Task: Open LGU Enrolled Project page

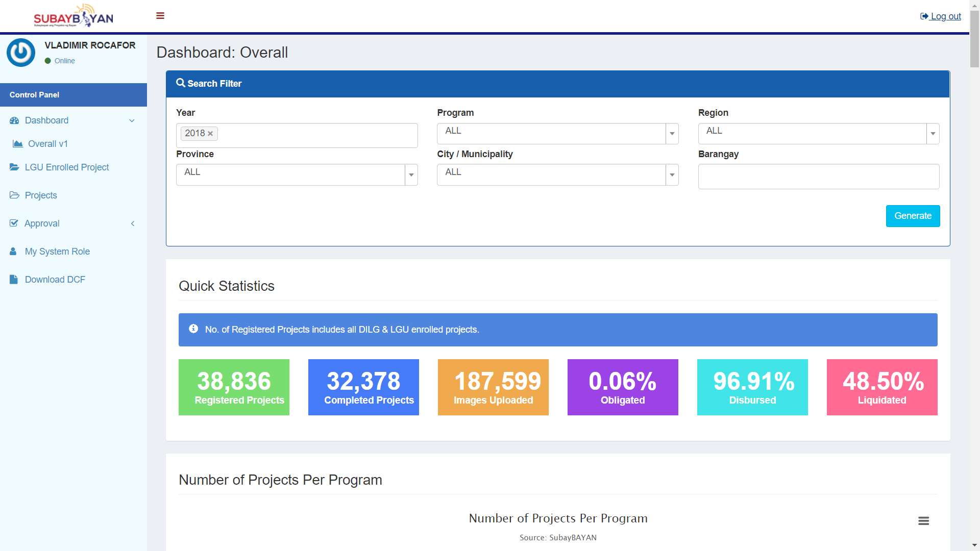Action: (73, 167)
